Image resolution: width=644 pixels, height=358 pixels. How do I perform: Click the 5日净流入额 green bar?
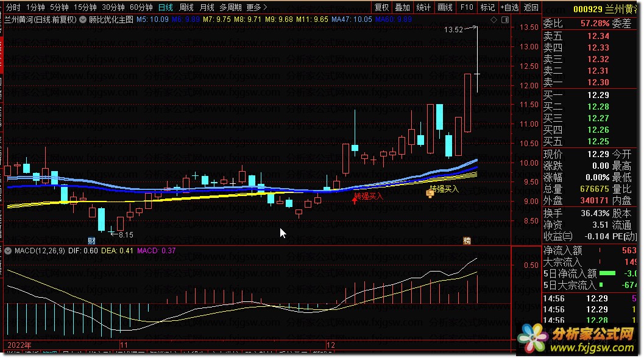point(607,273)
